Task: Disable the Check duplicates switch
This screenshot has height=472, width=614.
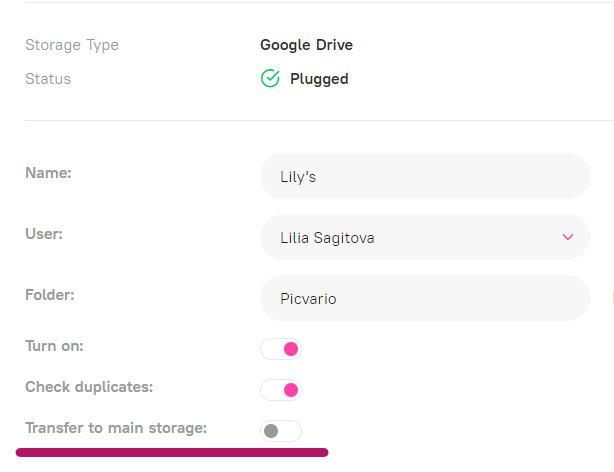Action: 281,390
